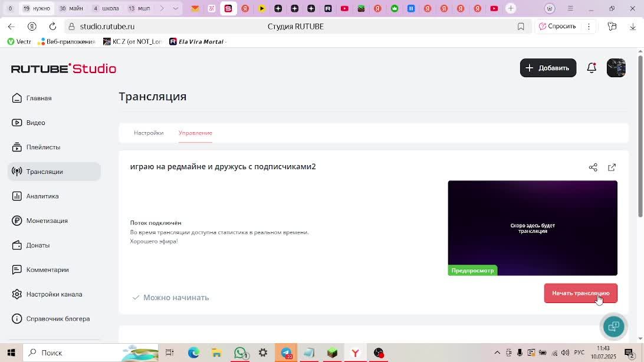Open a new browser tab with plus

(x=511, y=8)
